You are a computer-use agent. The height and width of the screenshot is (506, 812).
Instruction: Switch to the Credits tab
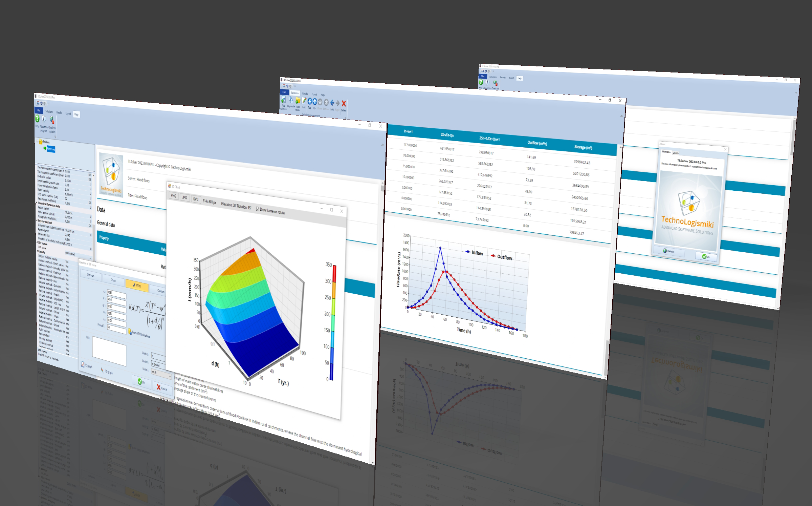point(676,153)
